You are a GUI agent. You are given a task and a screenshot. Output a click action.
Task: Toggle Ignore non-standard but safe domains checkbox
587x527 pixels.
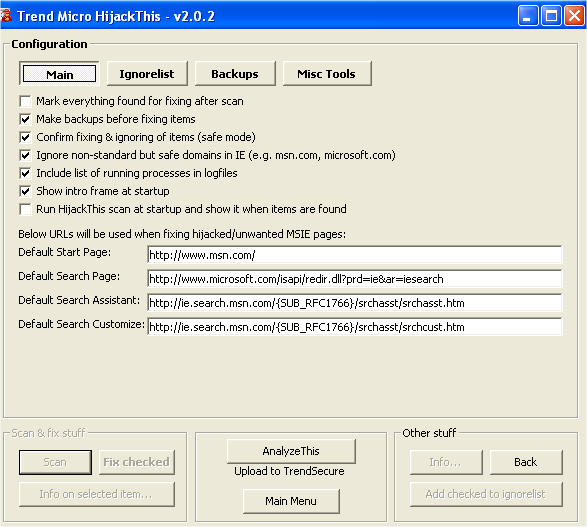[25, 155]
